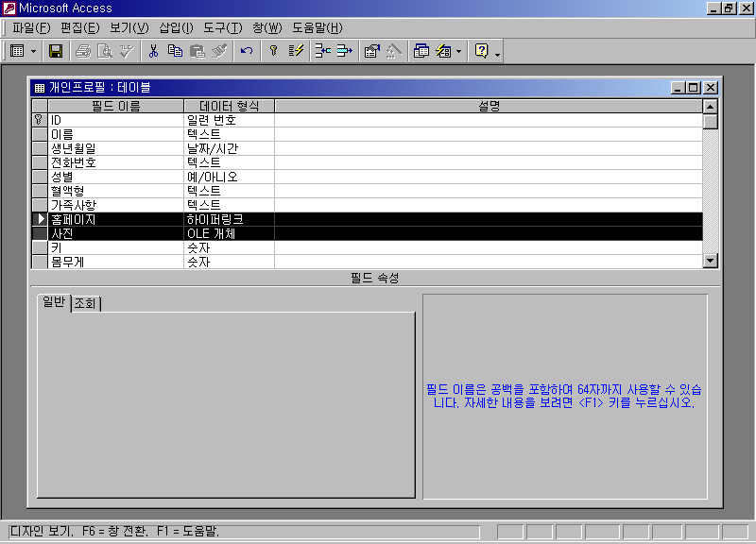Click the 전화번호 field name cell
Image resolution: width=756 pixels, height=544 pixels.
tap(115, 162)
